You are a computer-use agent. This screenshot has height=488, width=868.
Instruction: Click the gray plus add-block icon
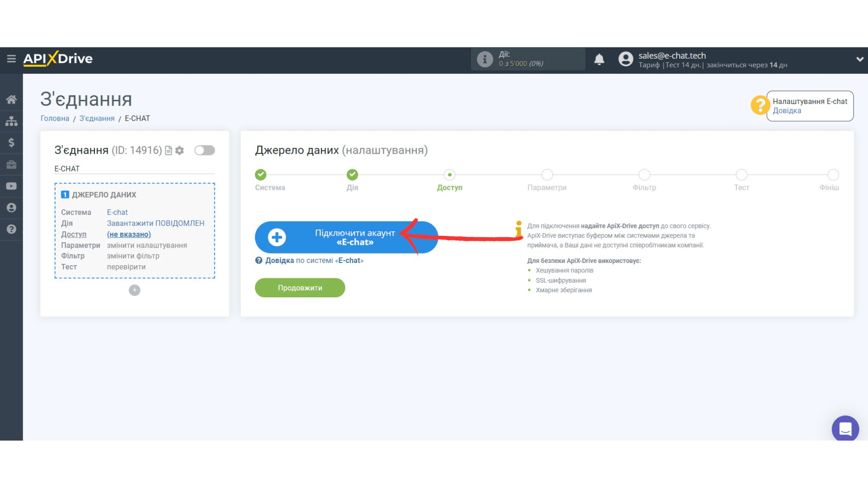[x=134, y=290]
